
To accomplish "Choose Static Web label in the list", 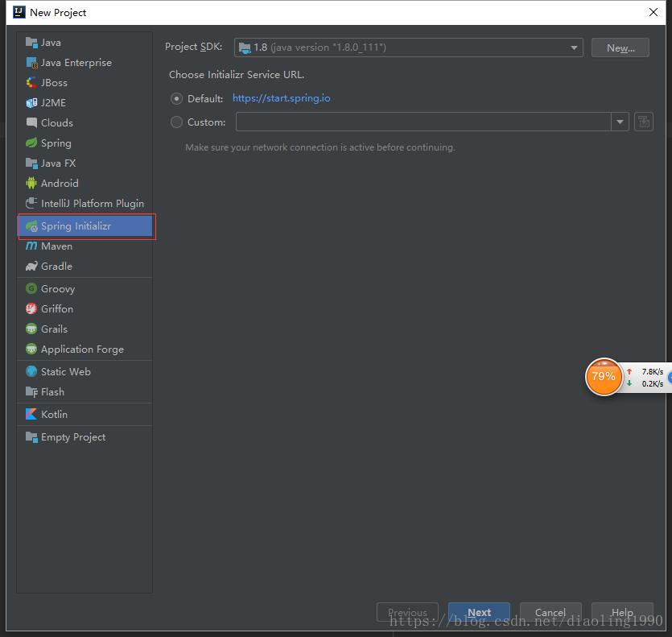I will tap(65, 371).
